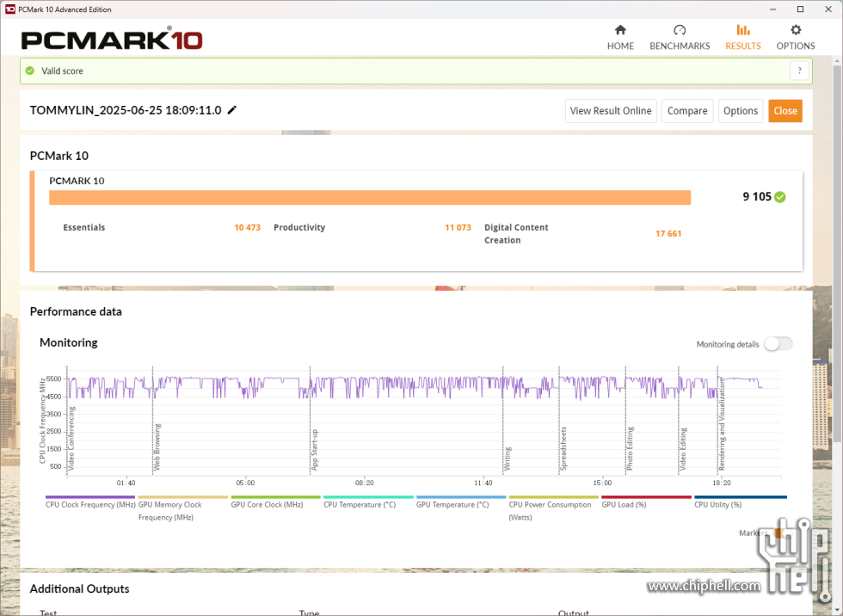Enable CPU Power Consumption (Watts) series

(x=553, y=509)
